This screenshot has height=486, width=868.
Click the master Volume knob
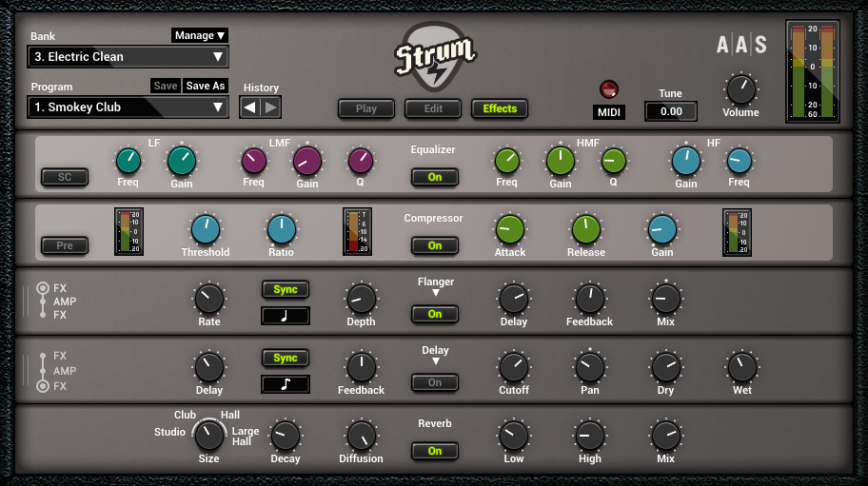point(740,90)
